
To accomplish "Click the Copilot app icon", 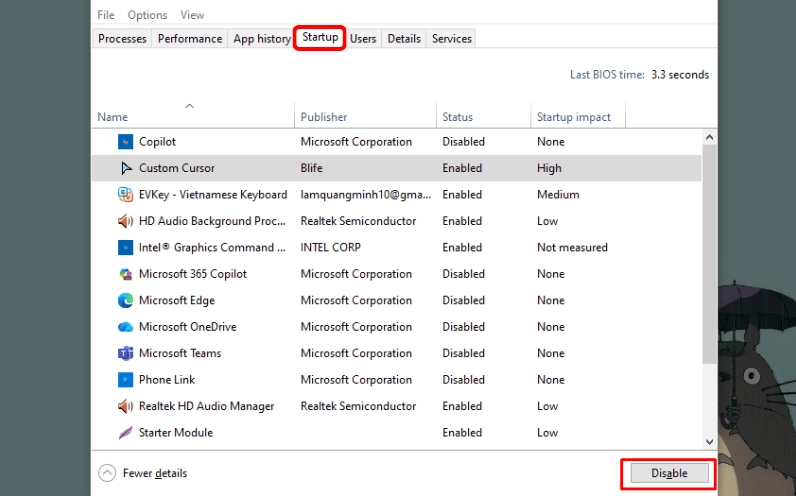I will click(x=126, y=142).
